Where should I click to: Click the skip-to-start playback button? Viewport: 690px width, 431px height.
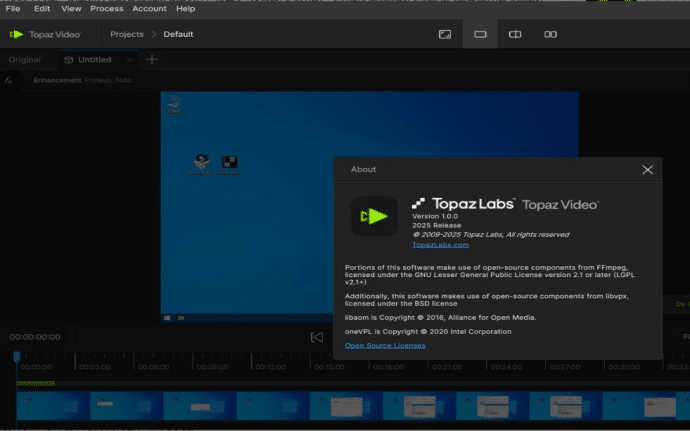pos(317,337)
